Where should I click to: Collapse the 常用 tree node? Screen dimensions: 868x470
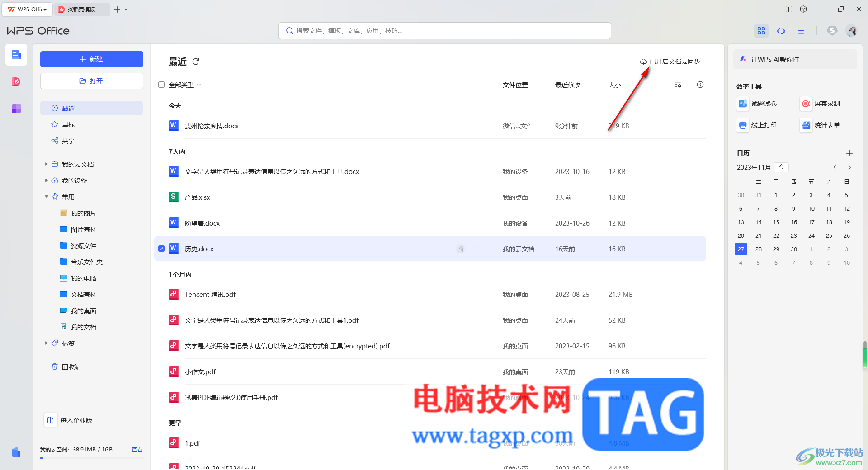[x=46, y=197]
